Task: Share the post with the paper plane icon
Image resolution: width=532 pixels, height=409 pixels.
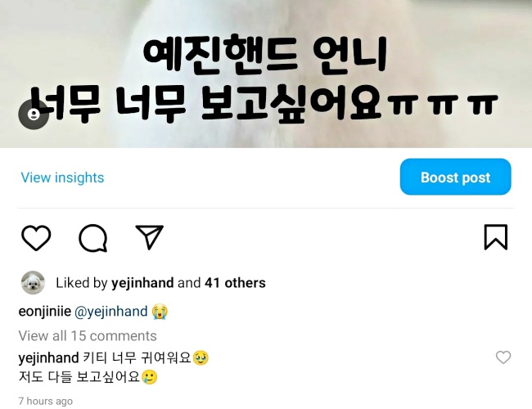Action: pyautogui.click(x=149, y=236)
